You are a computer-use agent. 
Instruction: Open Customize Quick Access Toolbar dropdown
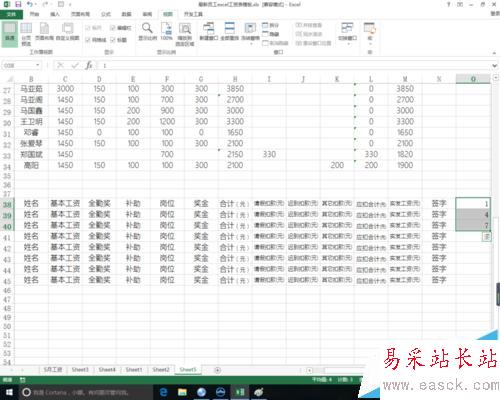point(70,4)
